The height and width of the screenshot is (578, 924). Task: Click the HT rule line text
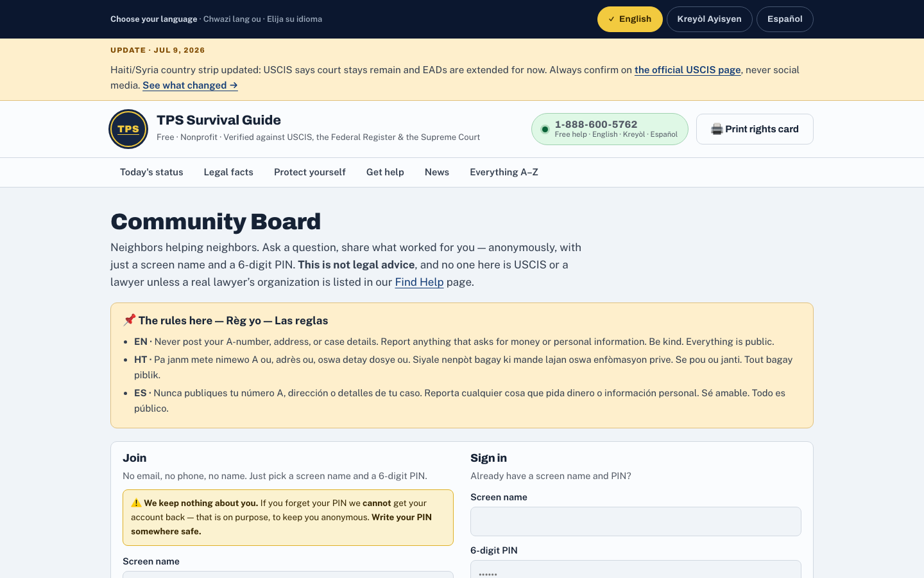tap(463, 367)
